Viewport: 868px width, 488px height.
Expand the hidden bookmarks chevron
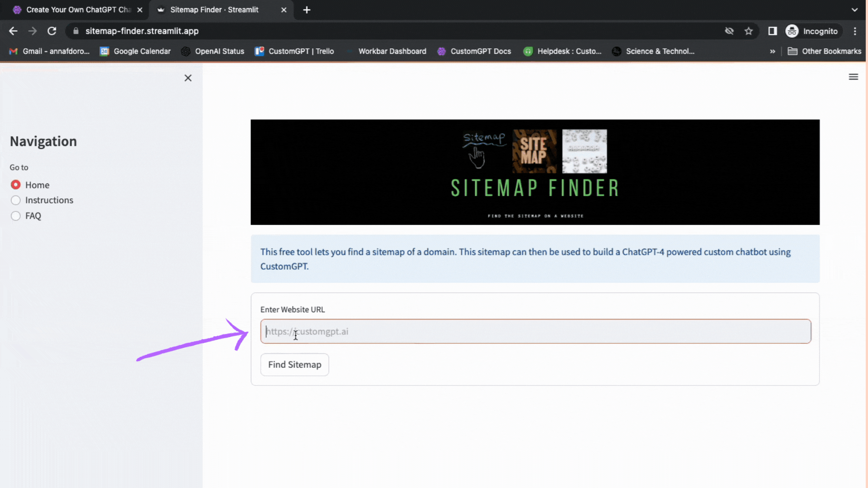[x=773, y=52]
